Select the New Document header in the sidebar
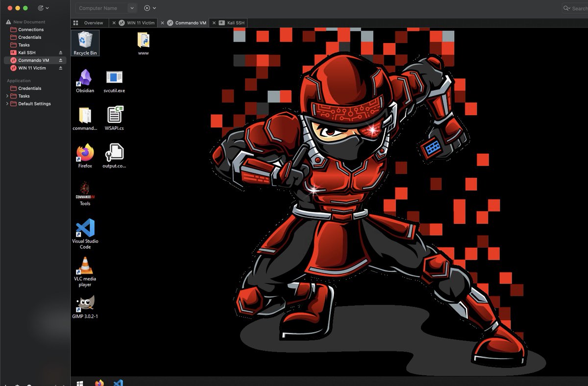588x386 pixels. [29, 22]
